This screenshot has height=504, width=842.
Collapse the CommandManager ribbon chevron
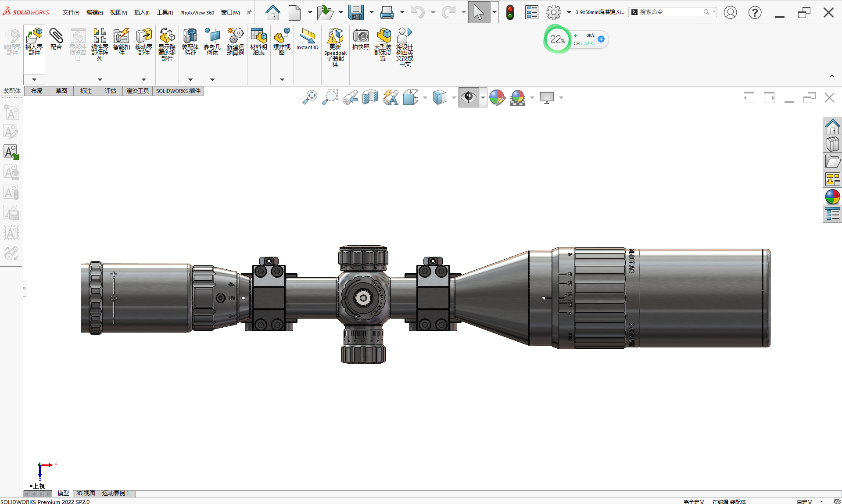pos(831,76)
